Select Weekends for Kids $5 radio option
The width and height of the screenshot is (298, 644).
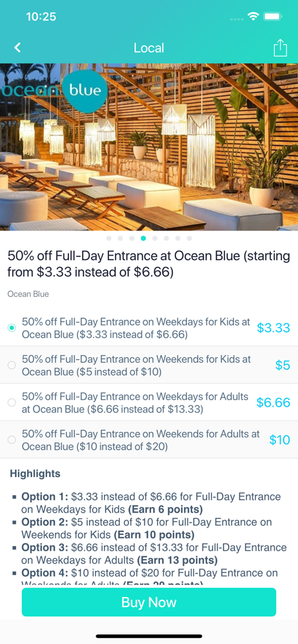coord(12,365)
